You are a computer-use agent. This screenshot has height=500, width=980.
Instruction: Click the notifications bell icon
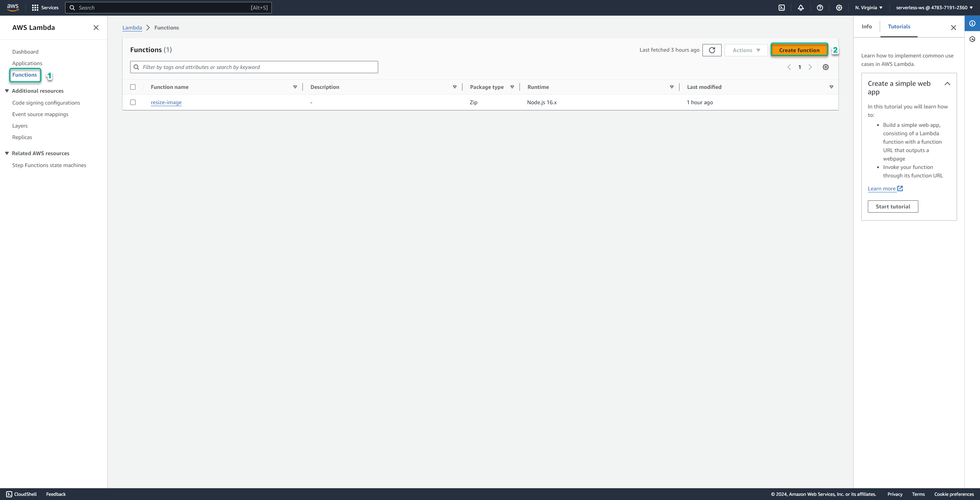pyautogui.click(x=801, y=8)
